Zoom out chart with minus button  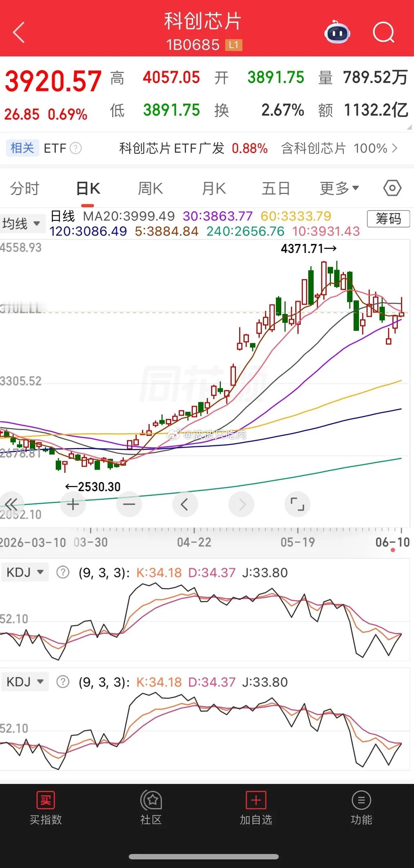[x=129, y=504]
